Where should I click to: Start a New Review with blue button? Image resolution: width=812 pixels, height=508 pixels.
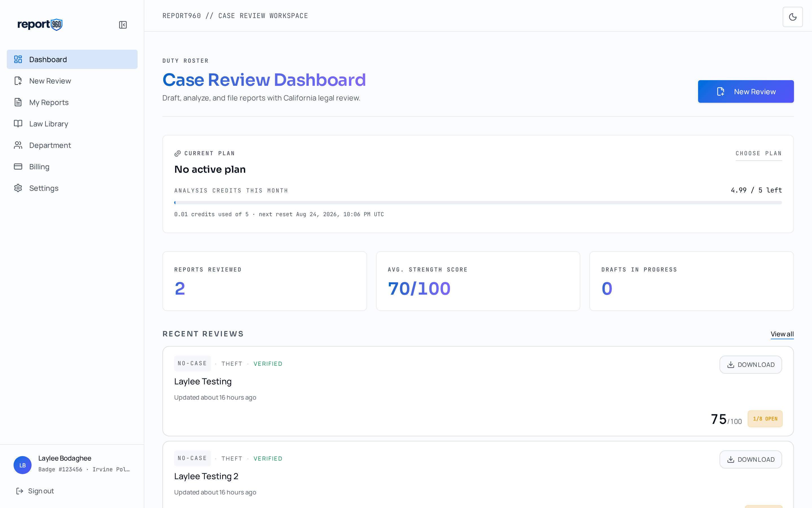pos(745,91)
